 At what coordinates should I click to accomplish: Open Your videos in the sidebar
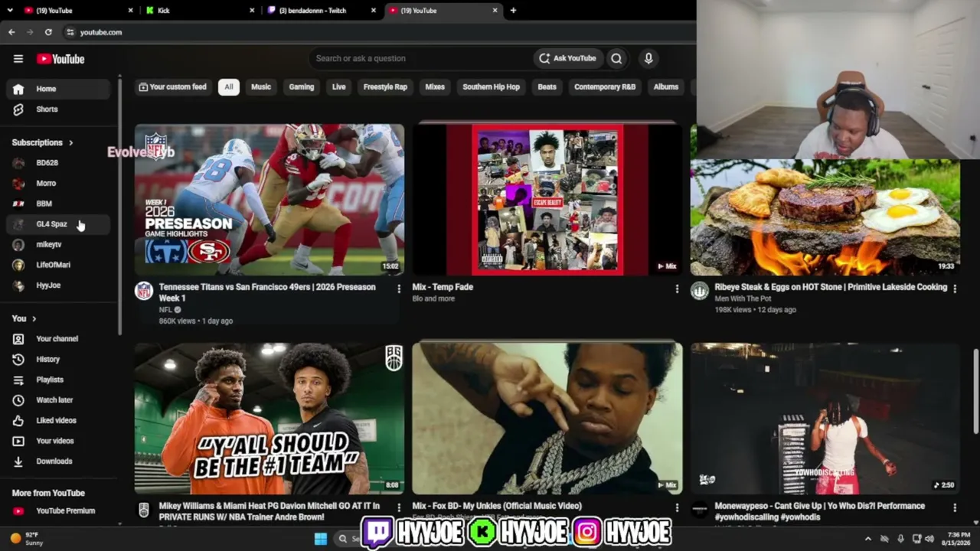[x=58, y=441]
